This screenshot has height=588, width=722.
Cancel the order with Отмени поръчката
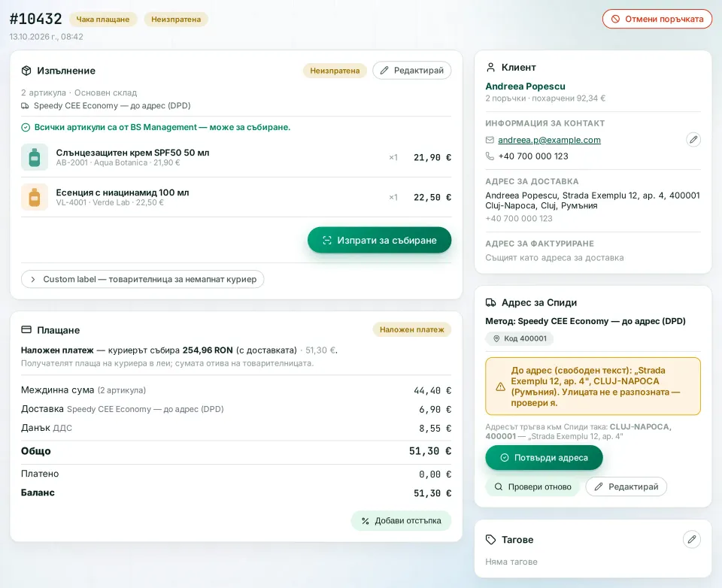(x=657, y=20)
